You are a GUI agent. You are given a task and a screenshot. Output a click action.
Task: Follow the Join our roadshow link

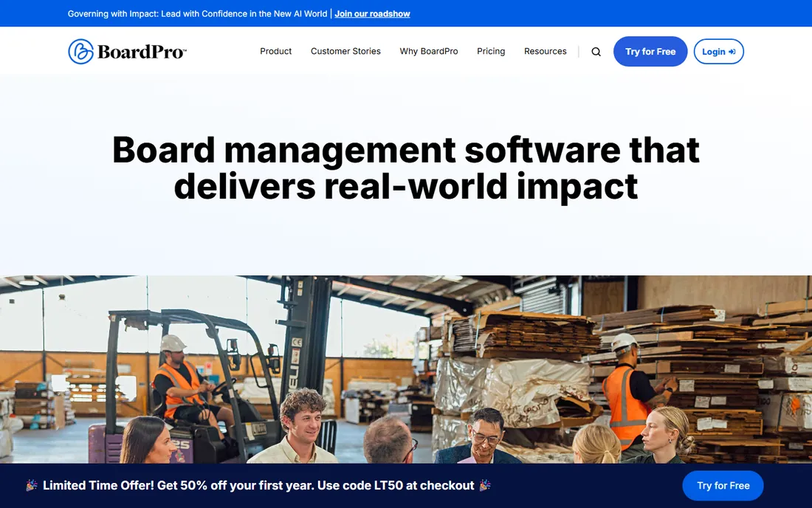[372, 14]
